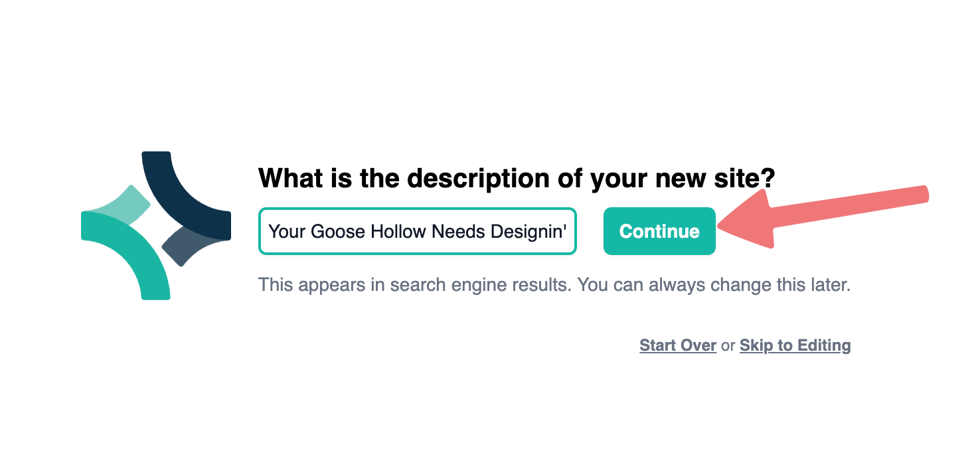Screen dimensions: 980x449
Task: Select the Start Over link
Action: [678, 345]
